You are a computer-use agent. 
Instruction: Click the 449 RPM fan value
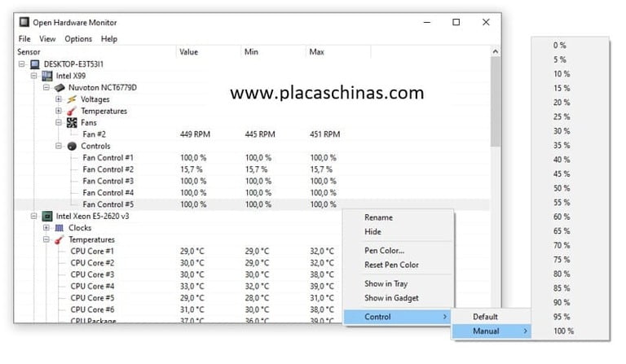195,134
